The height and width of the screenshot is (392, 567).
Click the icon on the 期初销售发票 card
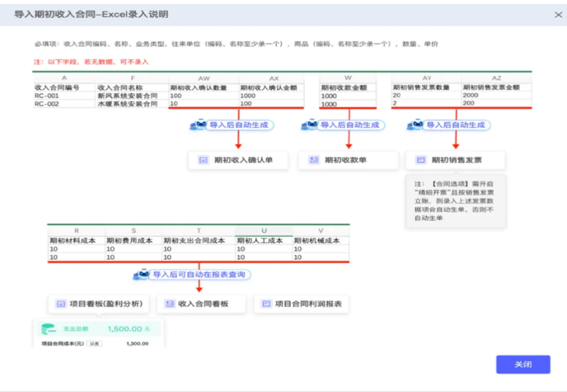click(421, 160)
